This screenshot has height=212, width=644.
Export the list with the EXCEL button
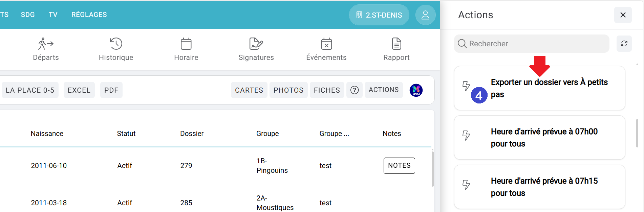pos(79,90)
